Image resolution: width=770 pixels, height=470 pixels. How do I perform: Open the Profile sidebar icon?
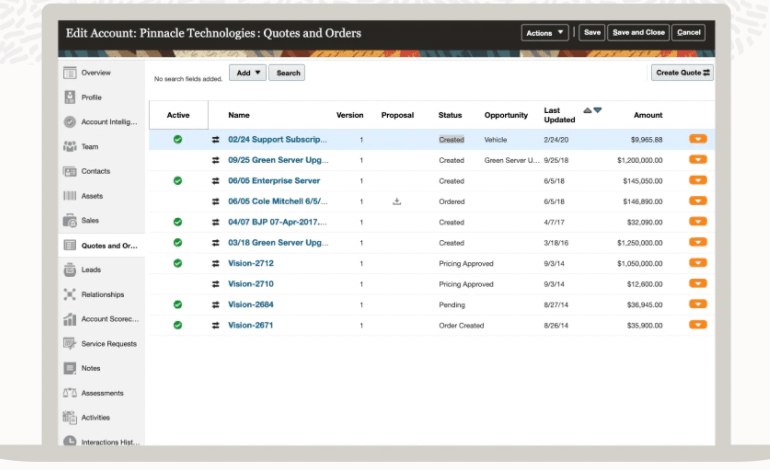(x=70, y=97)
